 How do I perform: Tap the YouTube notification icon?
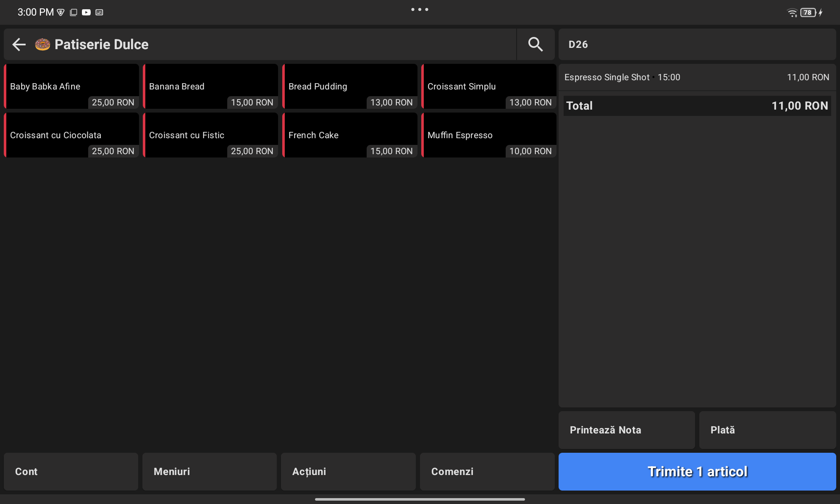tap(86, 13)
